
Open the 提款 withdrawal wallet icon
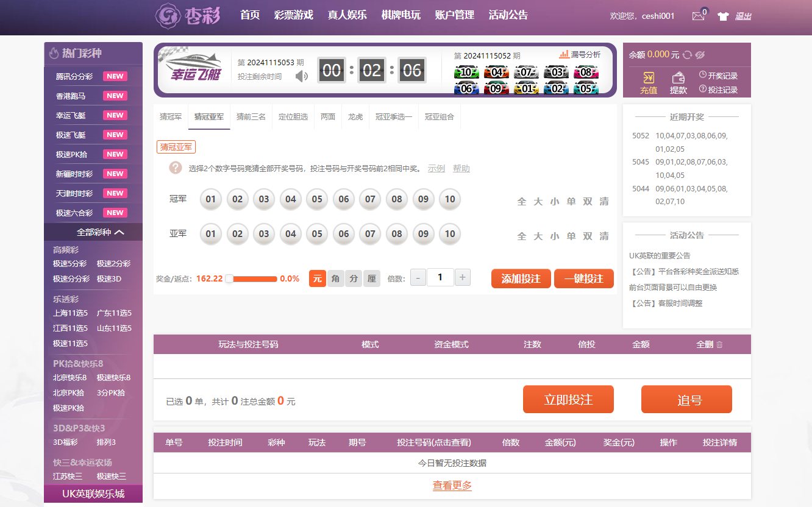click(x=678, y=83)
